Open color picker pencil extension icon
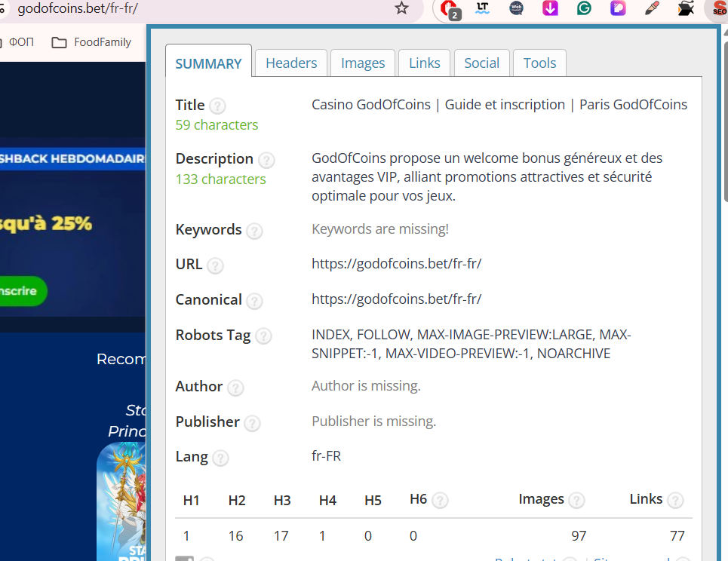The width and height of the screenshot is (728, 561). (x=652, y=8)
